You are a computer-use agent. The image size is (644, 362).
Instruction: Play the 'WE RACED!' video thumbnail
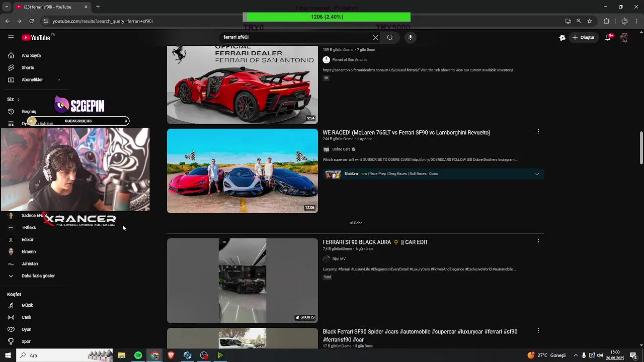(243, 171)
